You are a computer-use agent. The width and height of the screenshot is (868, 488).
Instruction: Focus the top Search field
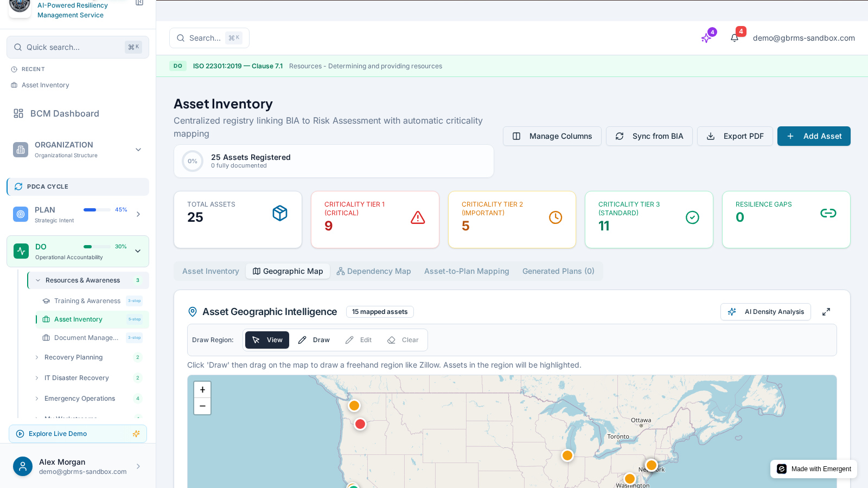pos(209,38)
